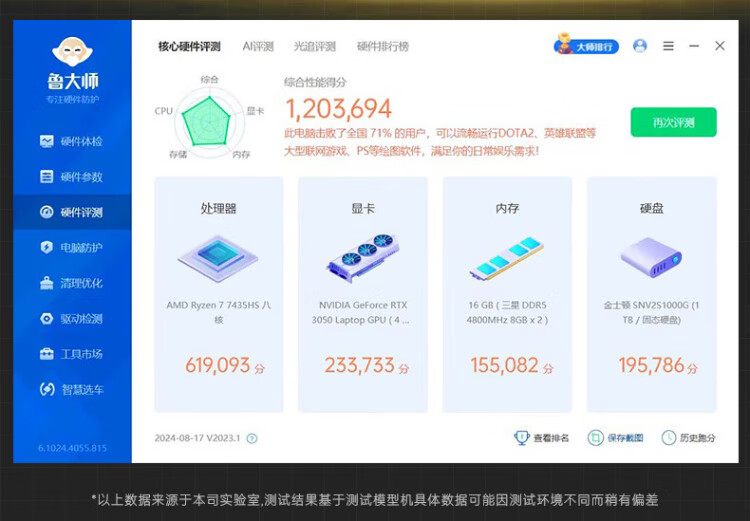Image resolution: width=750 pixels, height=521 pixels.
Task: Open 工具市场 toolbox icon
Action: (47, 354)
